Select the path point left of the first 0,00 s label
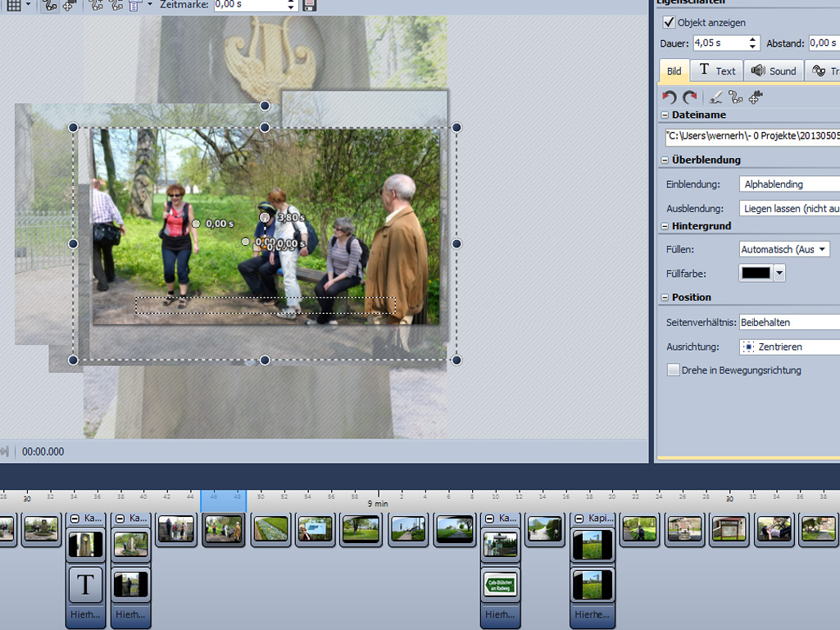The image size is (840, 630). (x=196, y=224)
